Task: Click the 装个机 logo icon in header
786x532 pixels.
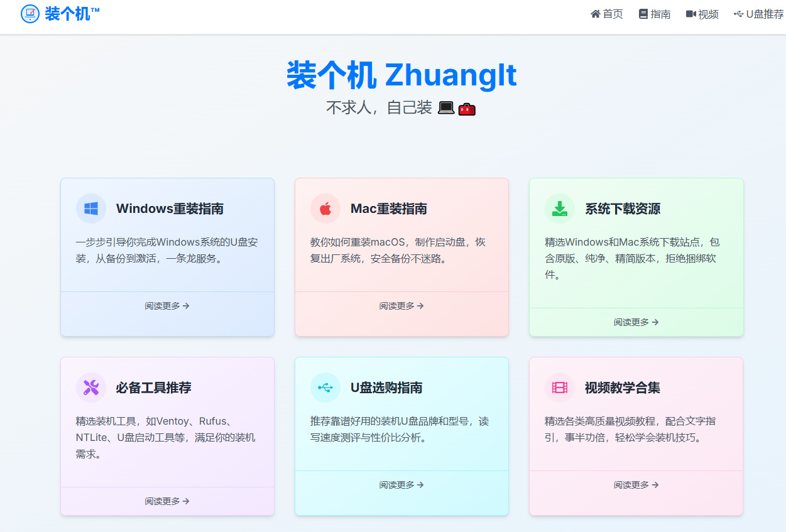Action: pyautogui.click(x=30, y=14)
